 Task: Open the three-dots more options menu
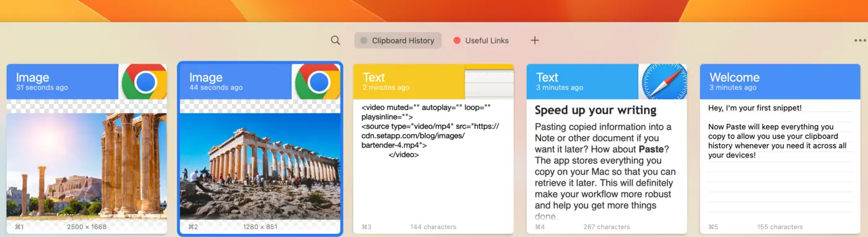860,40
